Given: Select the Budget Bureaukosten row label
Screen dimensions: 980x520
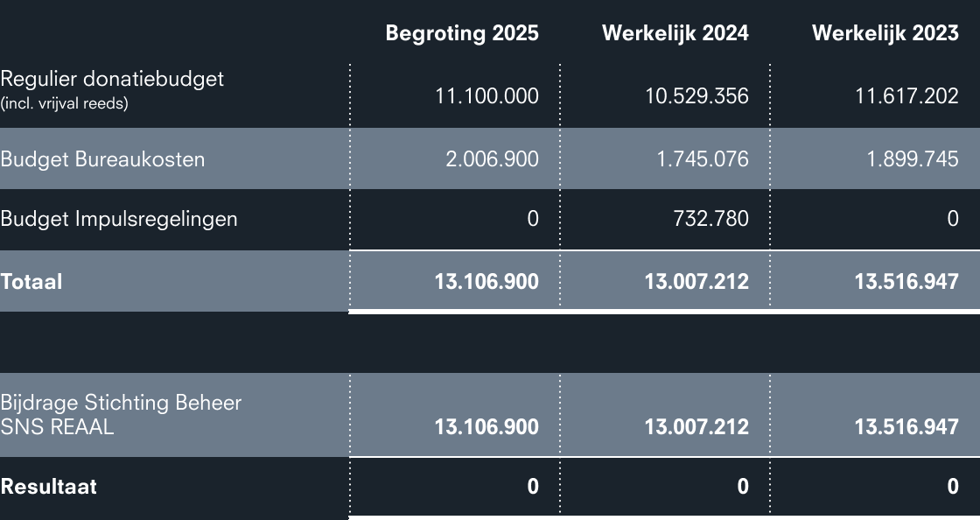Looking at the screenshot, I should [x=102, y=159].
